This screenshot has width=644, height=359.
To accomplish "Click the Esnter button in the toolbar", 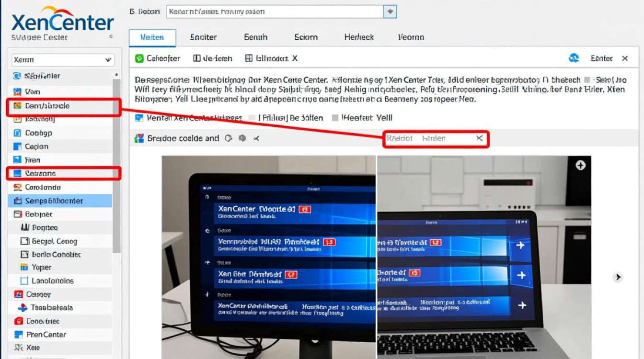I will [601, 58].
